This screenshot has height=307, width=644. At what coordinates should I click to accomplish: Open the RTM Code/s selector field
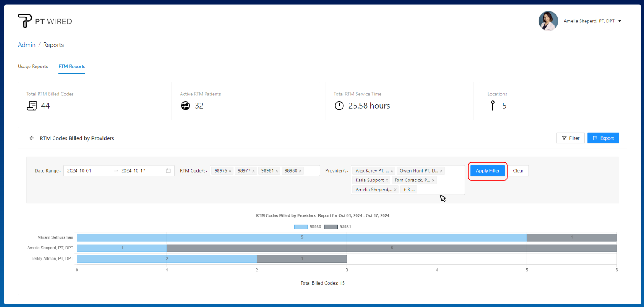pos(311,171)
